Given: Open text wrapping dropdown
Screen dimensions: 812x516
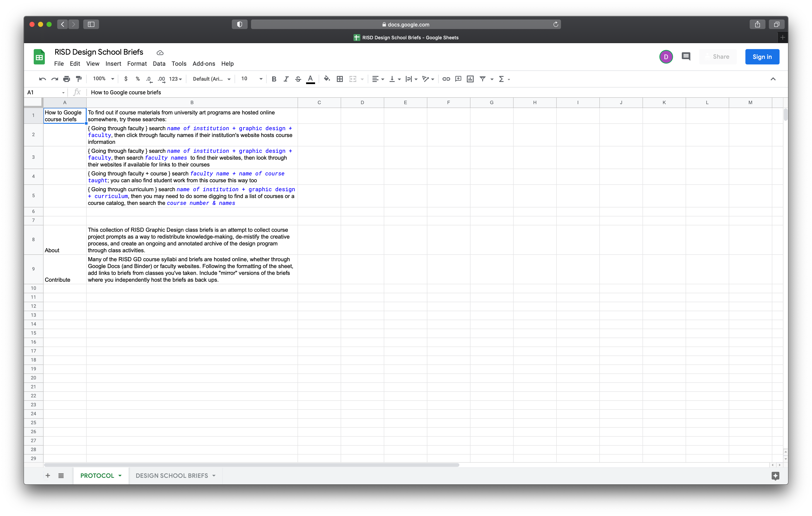Looking at the screenshot, I should [x=412, y=79].
